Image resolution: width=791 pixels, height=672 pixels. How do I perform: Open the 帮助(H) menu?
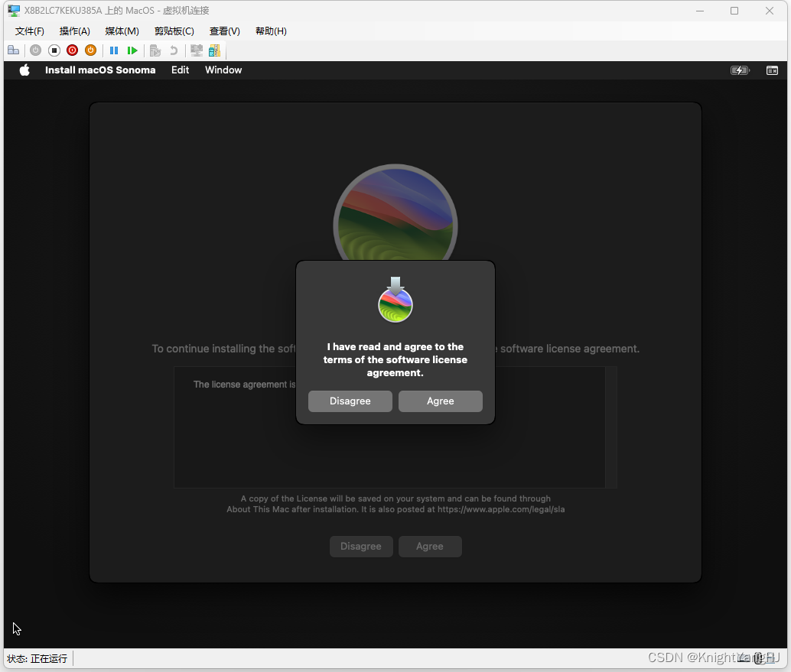[271, 31]
